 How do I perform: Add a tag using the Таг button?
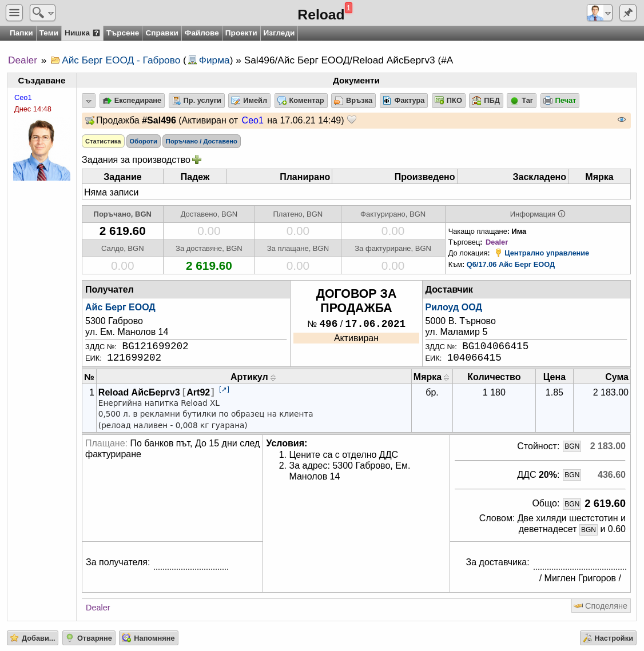coord(522,101)
